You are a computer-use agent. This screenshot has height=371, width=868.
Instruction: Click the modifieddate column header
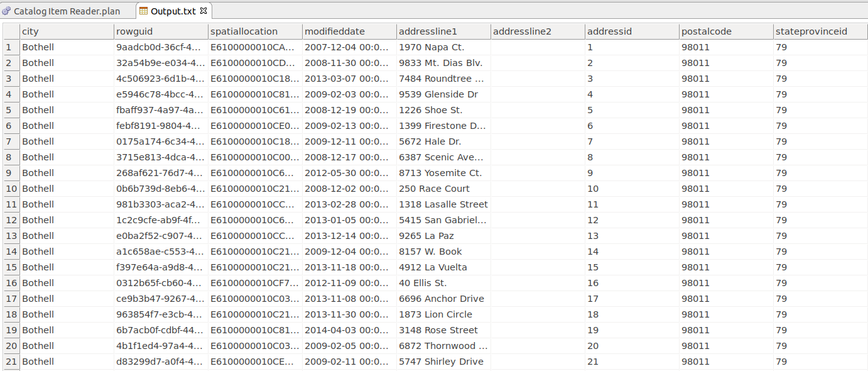click(x=331, y=31)
